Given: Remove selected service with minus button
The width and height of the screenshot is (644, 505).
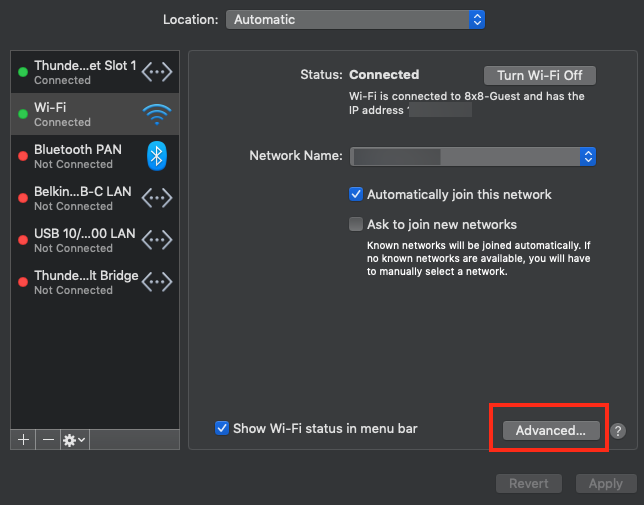Looking at the screenshot, I should tap(48, 440).
